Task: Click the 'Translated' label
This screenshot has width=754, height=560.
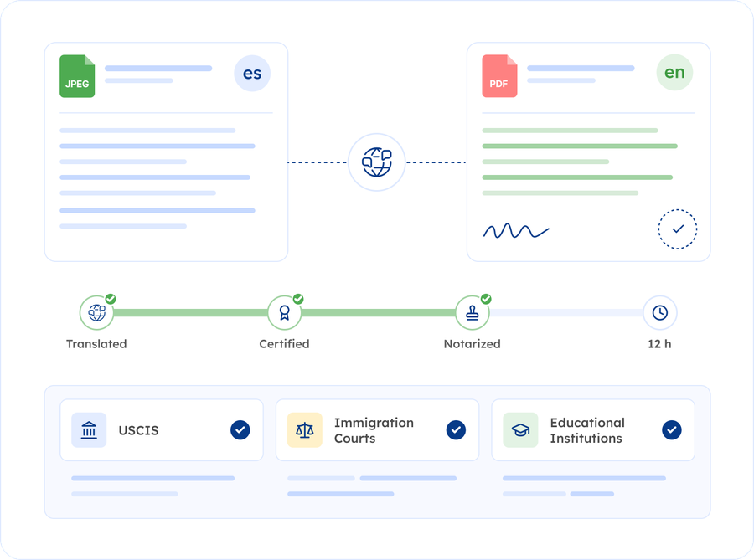Action: 96,344
